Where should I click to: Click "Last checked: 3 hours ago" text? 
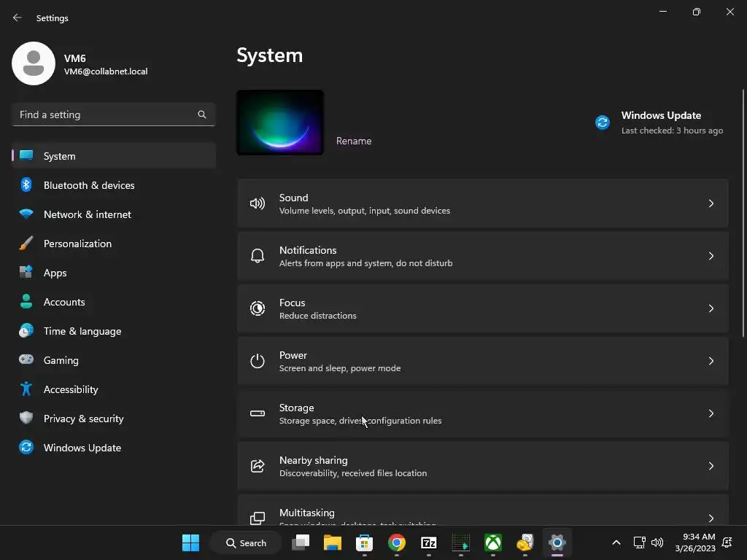[x=672, y=131]
